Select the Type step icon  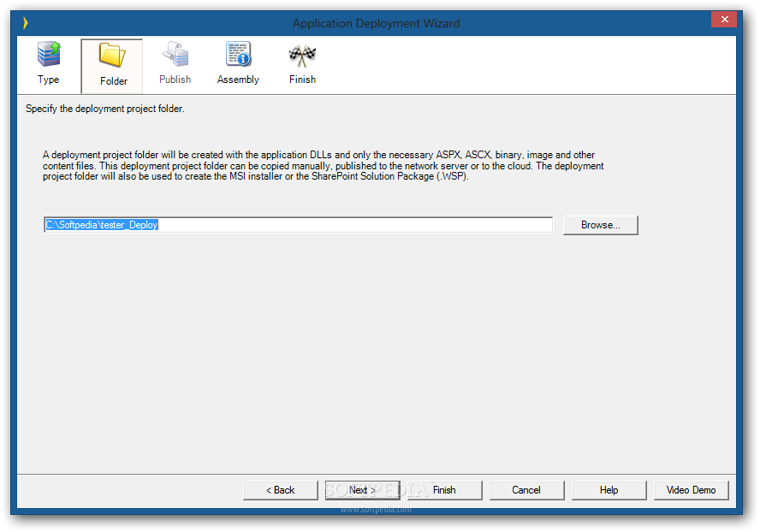point(49,54)
